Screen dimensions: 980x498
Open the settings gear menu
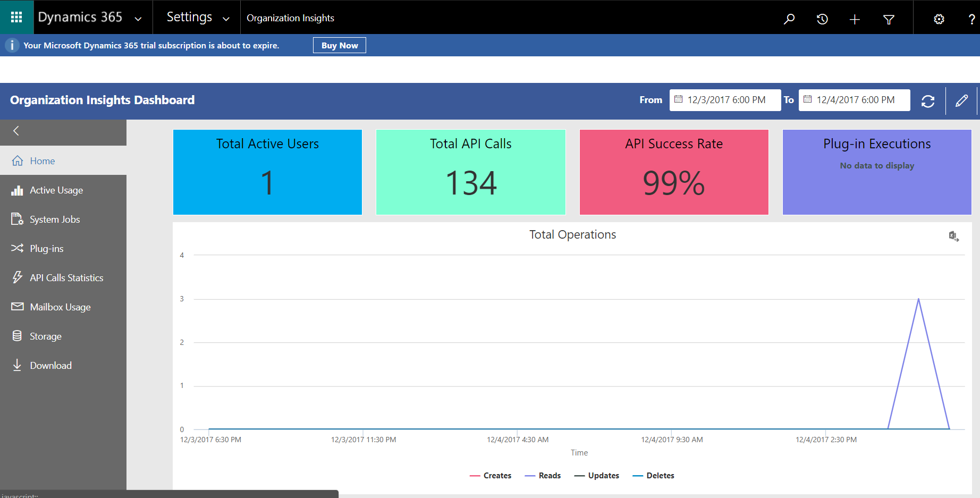(939, 18)
